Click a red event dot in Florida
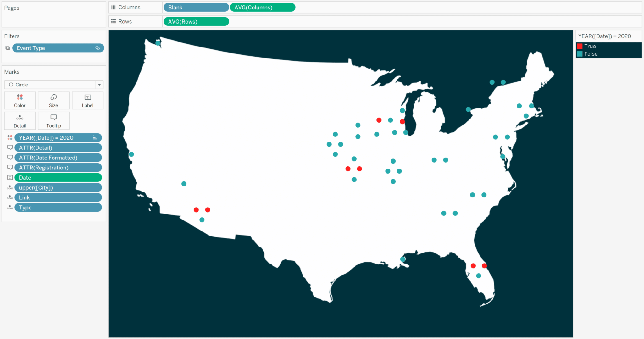Viewport: 644px width, 339px height. click(x=473, y=266)
